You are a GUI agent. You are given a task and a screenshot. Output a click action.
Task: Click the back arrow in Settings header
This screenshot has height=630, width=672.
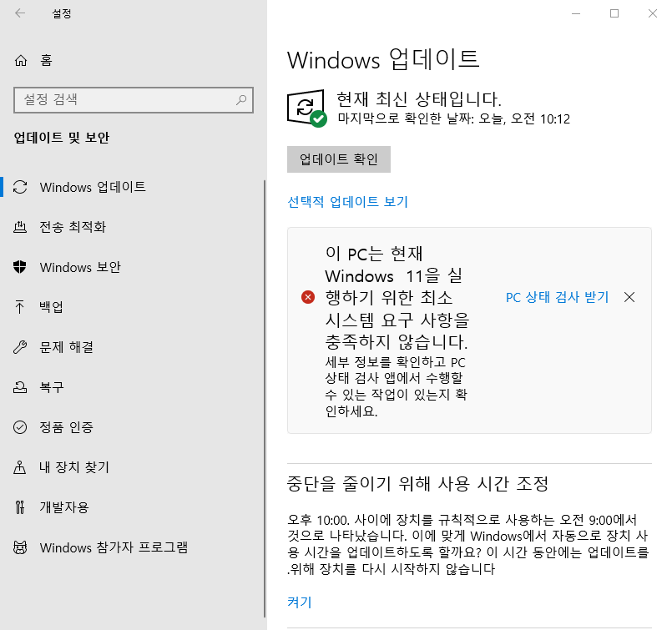pyautogui.click(x=20, y=14)
